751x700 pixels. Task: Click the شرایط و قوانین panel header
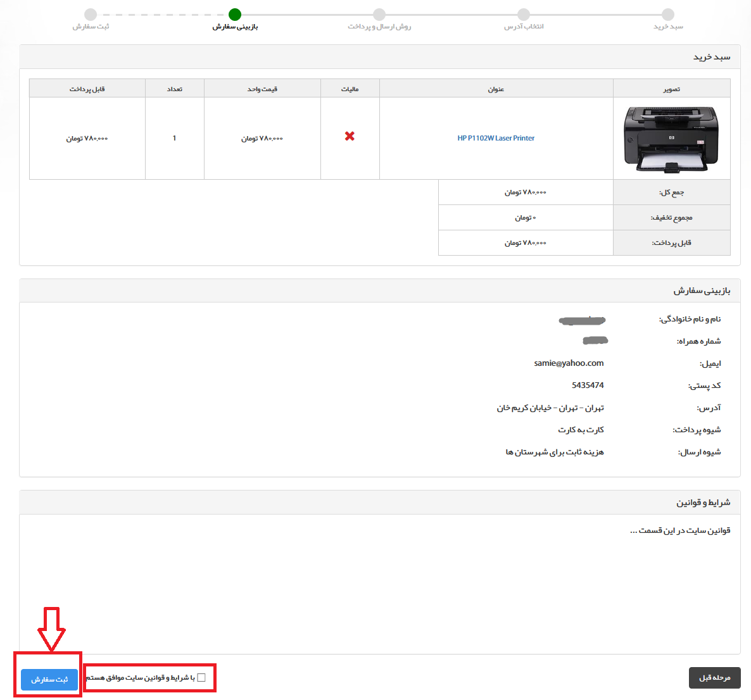(703, 503)
